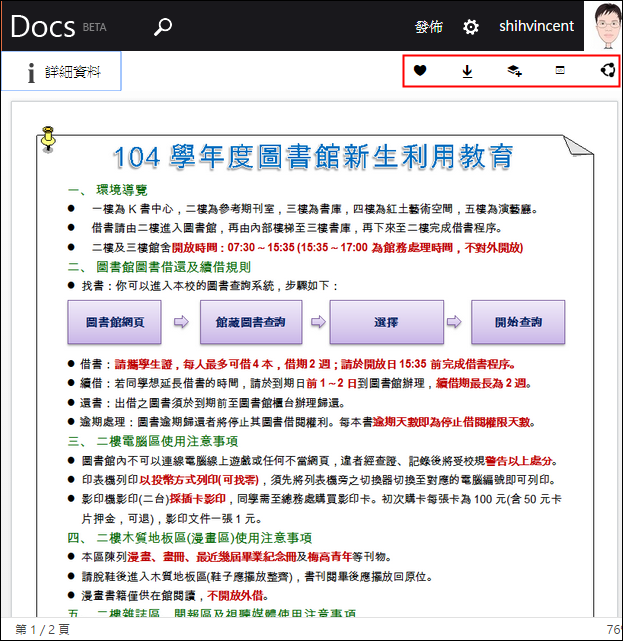Click the heading 三、二樓電腦區使用注意事項
This screenshot has height=641, width=623.
(x=153, y=441)
